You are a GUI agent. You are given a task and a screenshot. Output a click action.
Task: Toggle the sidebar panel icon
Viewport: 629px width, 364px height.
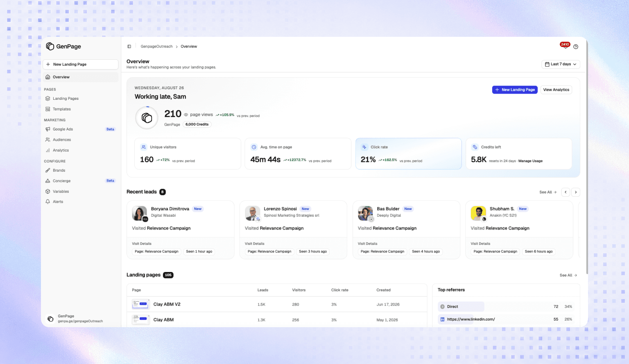tap(129, 47)
